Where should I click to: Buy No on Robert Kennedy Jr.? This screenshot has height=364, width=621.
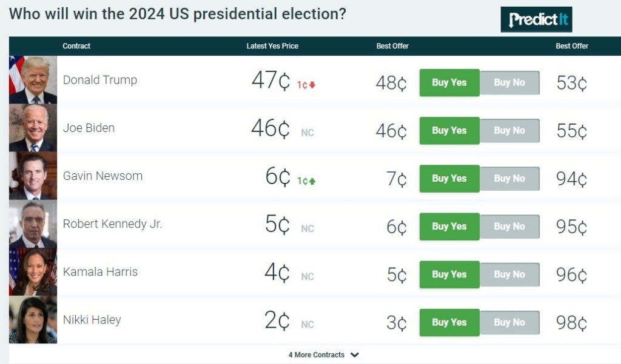[509, 227]
